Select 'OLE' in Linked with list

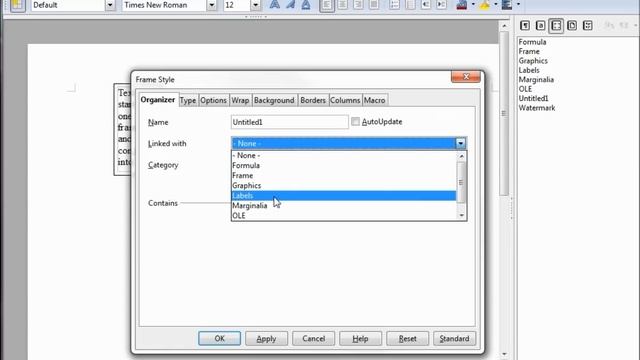(344, 216)
